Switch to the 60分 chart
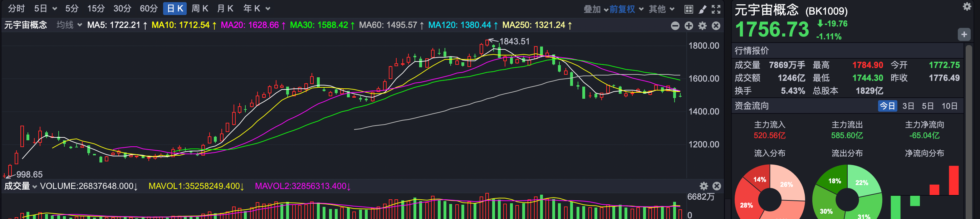980x219 pixels. (x=149, y=8)
